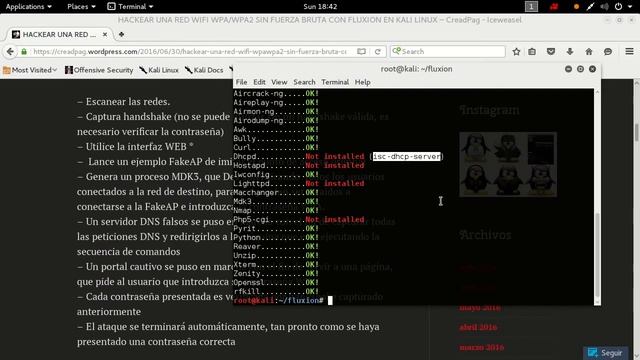The image size is (640, 360).
Task: Click the terminal vertical scrollbar
Action: [597, 255]
